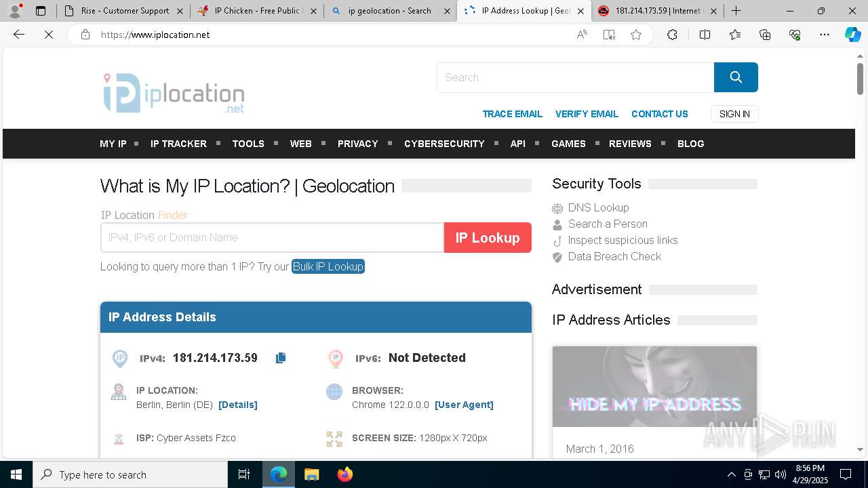Open Task View on taskbar
868x488 pixels.
[244, 474]
